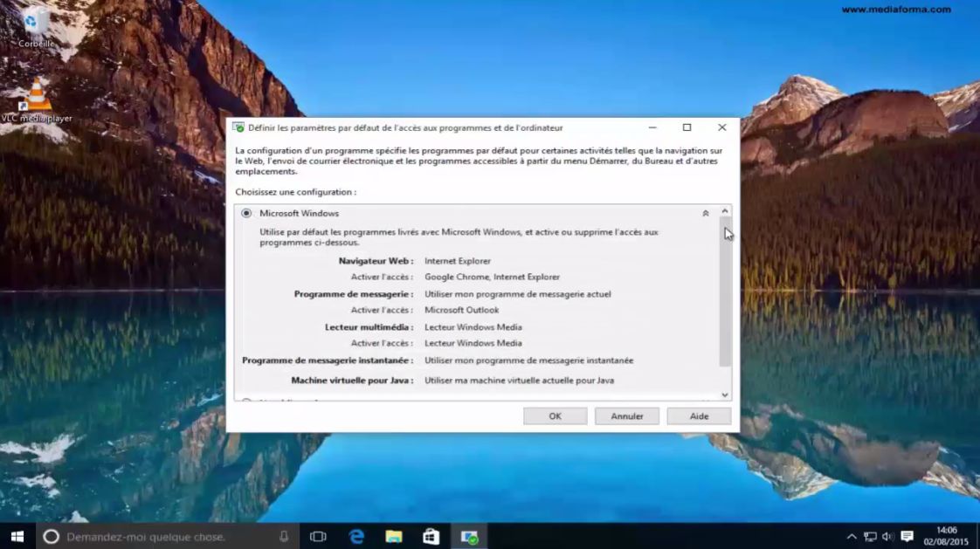Click the Cortana search box
The width and height of the screenshot is (980, 549).
tap(168, 537)
